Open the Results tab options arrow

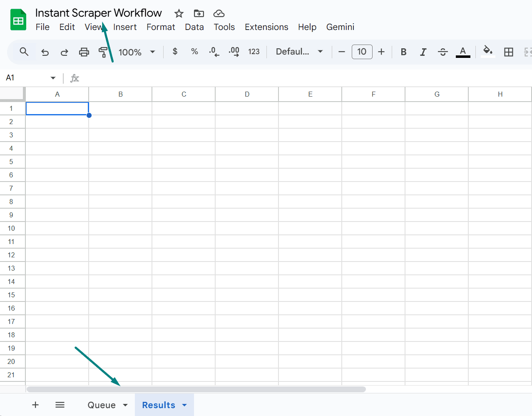pyautogui.click(x=184, y=405)
